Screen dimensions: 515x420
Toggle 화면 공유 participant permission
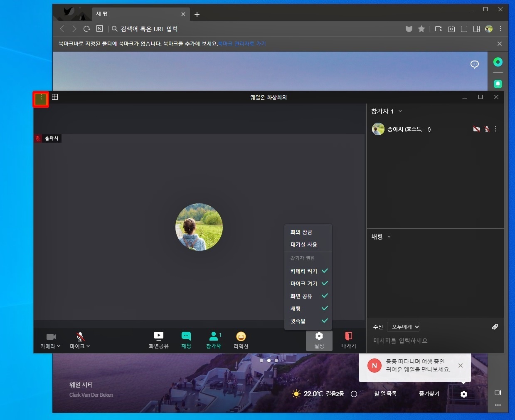pyautogui.click(x=308, y=296)
